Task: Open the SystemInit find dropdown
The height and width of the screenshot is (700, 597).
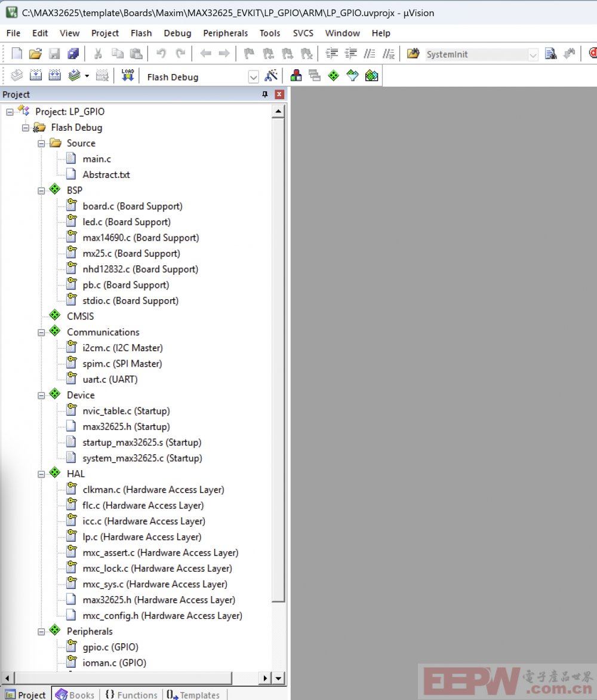Action: pyautogui.click(x=533, y=54)
